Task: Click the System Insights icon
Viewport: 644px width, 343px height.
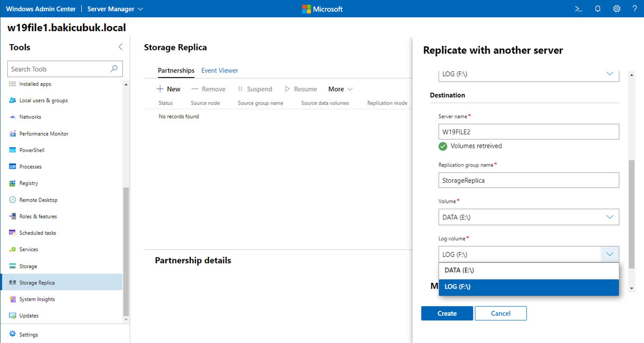Action: 12,299
